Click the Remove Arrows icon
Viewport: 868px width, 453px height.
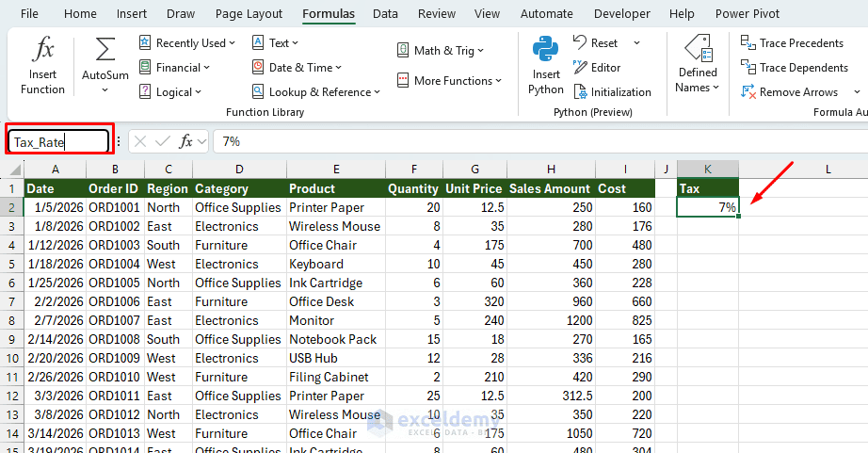pos(747,92)
